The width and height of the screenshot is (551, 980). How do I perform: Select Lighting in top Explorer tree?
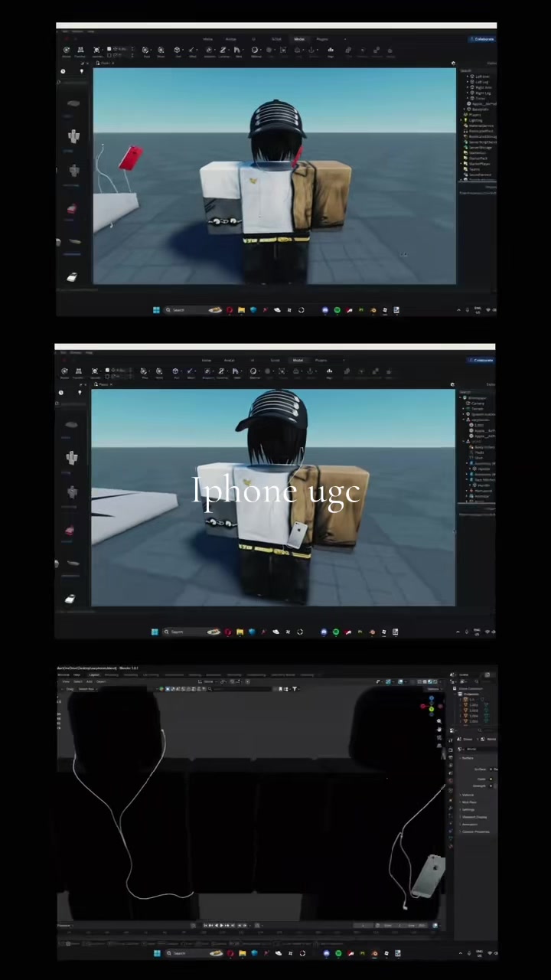475,120
